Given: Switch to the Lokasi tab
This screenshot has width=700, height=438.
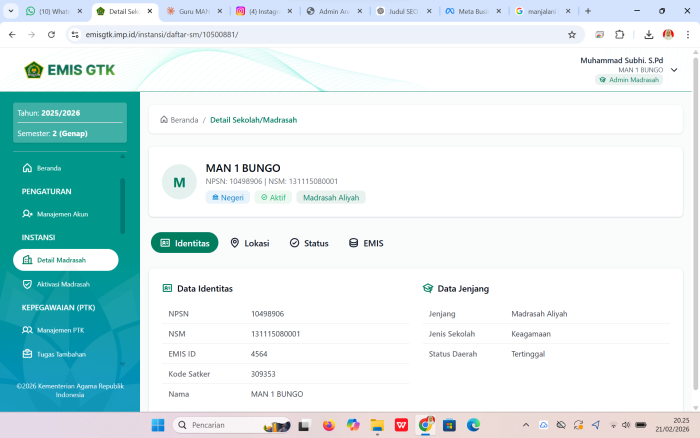Looking at the screenshot, I should coord(249,243).
